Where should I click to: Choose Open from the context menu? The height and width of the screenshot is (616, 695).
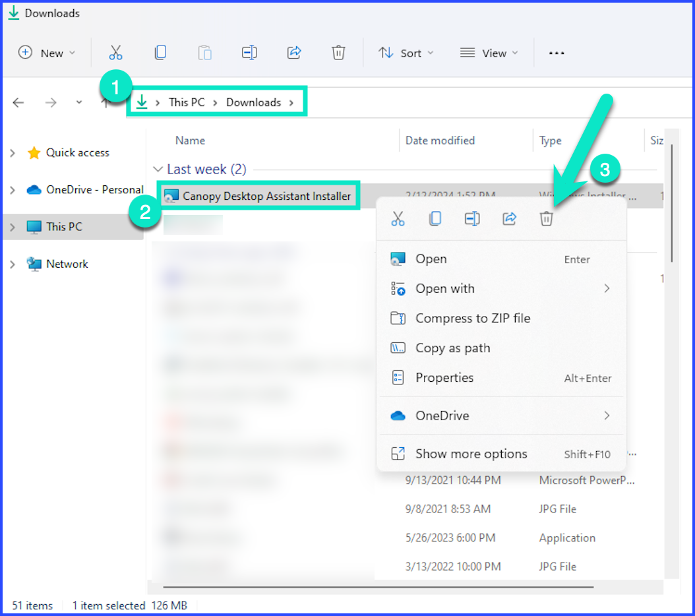[x=501, y=259]
